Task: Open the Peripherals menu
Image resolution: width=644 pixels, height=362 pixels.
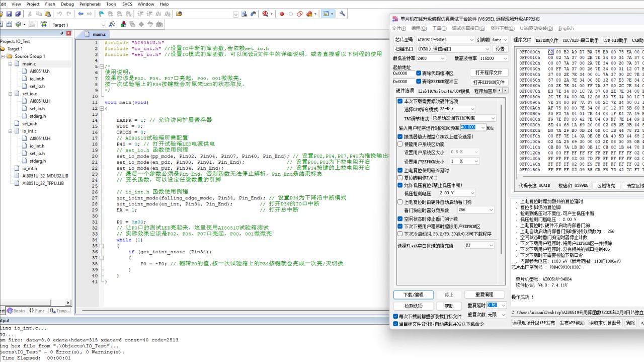Action: pos(90,4)
